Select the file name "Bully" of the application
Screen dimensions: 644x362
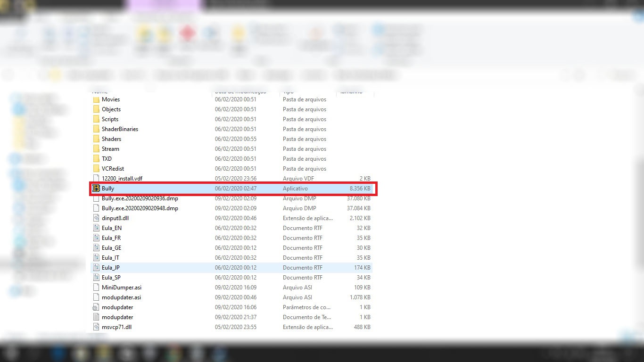pos(108,189)
